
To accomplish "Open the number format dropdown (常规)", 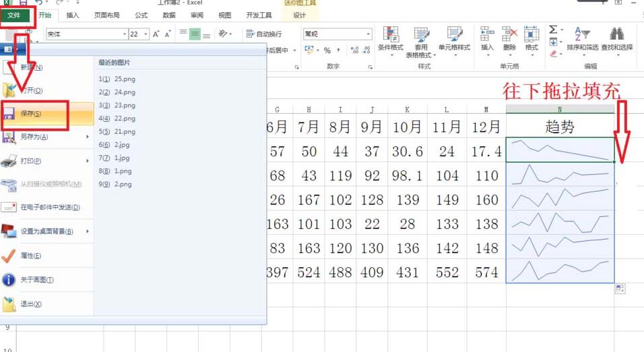I will click(x=368, y=34).
